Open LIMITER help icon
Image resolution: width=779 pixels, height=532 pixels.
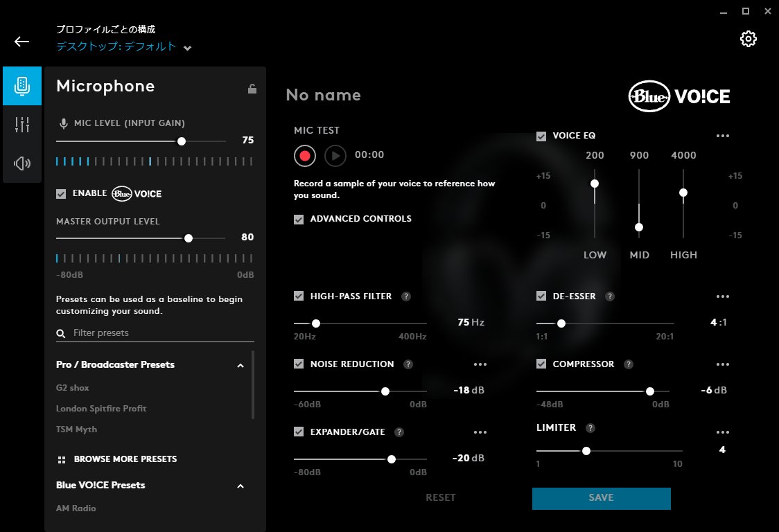pos(590,428)
